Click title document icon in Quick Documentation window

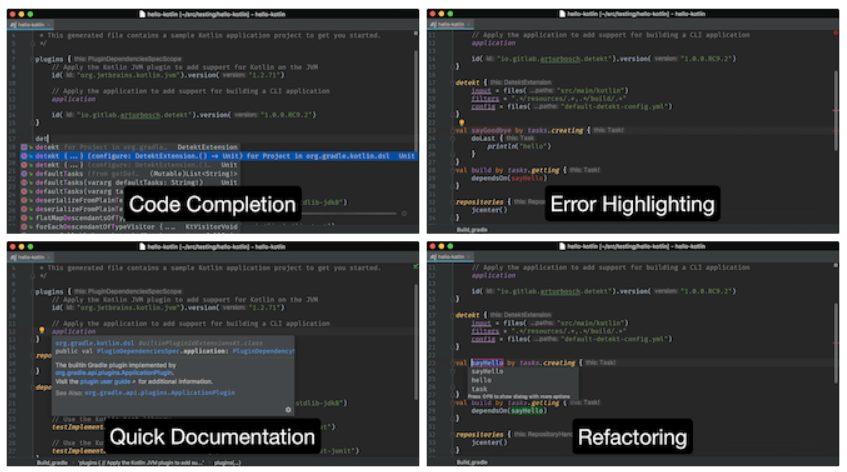pyautogui.click(x=142, y=247)
